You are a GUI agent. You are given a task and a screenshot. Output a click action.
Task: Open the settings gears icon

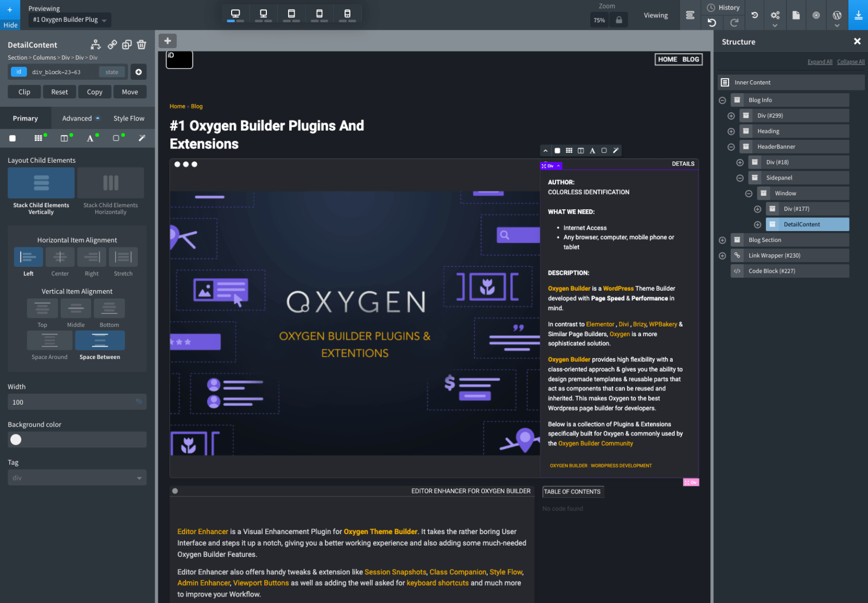point(775,15)
